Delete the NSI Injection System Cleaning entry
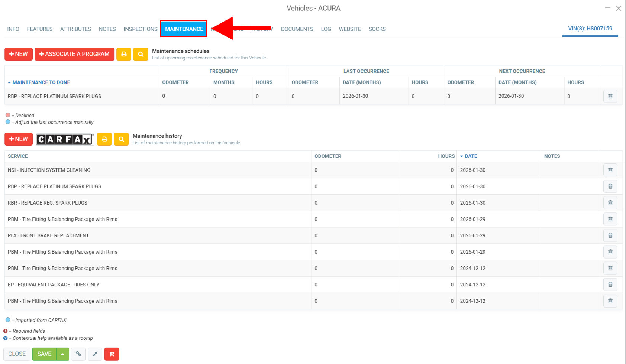The width and height of the screenshot is (626, 364). 610,170
